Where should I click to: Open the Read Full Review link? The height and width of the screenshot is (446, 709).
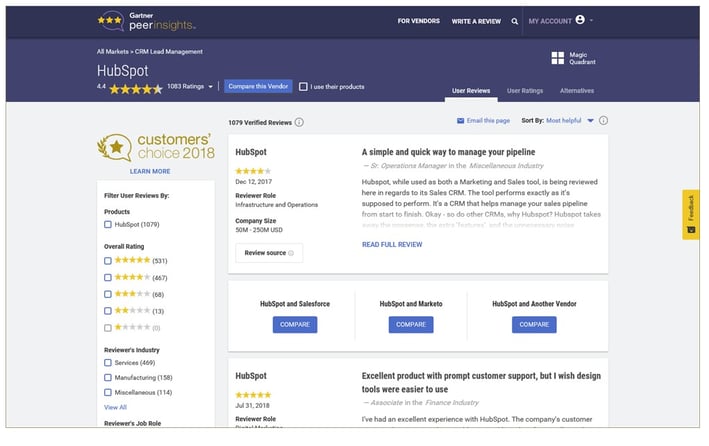coord(393,243)
